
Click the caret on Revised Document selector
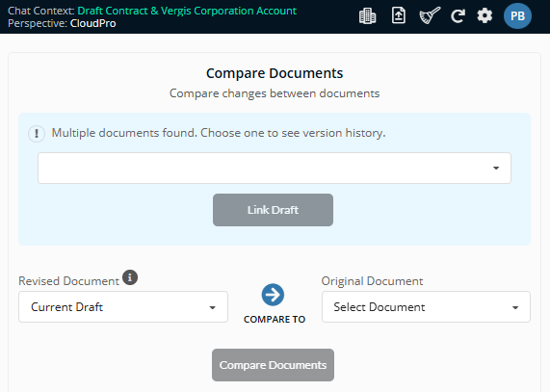pyautogui.click(x=212, y=307)
